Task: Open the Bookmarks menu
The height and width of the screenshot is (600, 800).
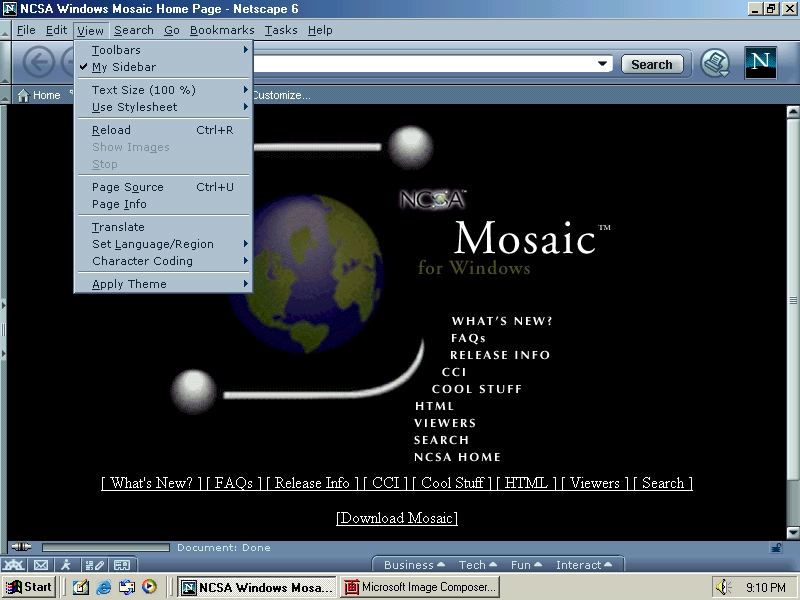Action: (x=222, y=30)
